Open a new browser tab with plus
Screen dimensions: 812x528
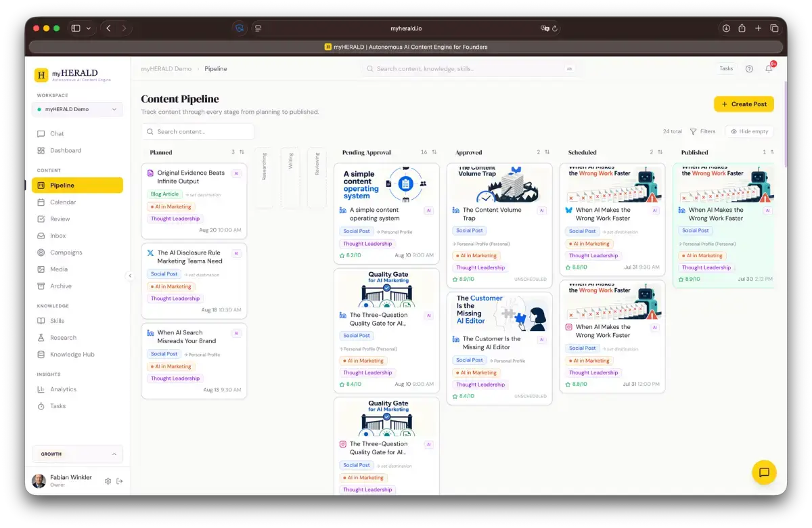(x=759, y=28)
